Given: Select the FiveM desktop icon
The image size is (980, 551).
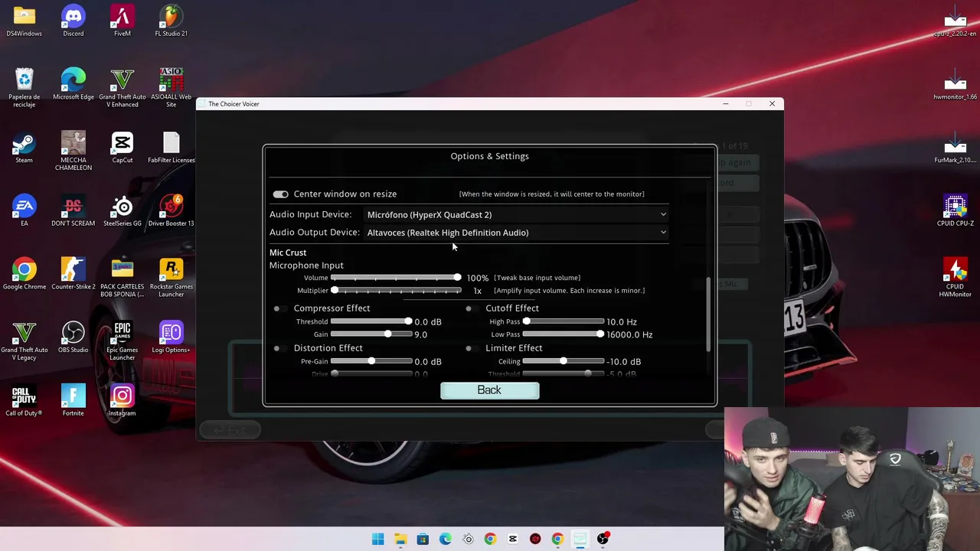Looking at the screenshot, I should click(x=122, y=21).
